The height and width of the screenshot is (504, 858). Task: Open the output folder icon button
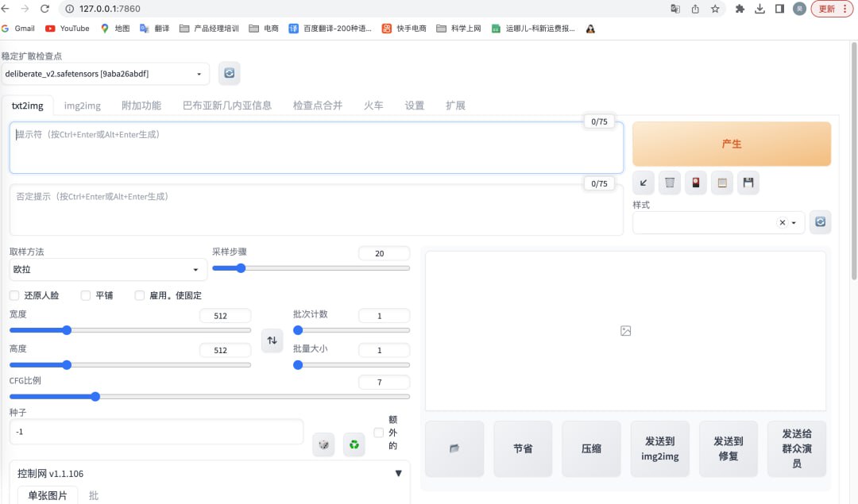click(x=454, y=448)
